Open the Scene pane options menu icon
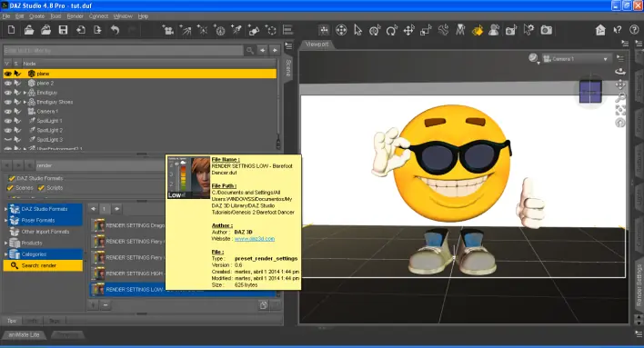The width and height of the screenshot is (644, 348). tap(288, 46)
